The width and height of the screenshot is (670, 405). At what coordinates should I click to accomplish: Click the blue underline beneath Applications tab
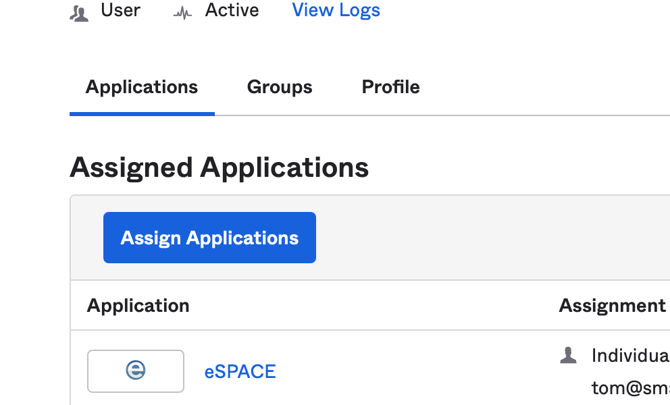pyautogui.click(x=142, y=113)
